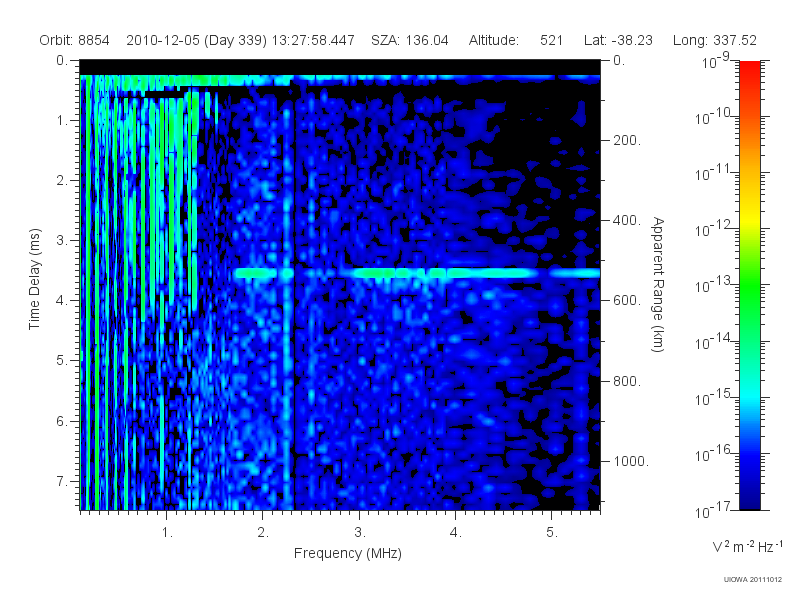Click the apparent range label '600.'
The width and height of the screenshot is (800, 600).
pos(627,301)
